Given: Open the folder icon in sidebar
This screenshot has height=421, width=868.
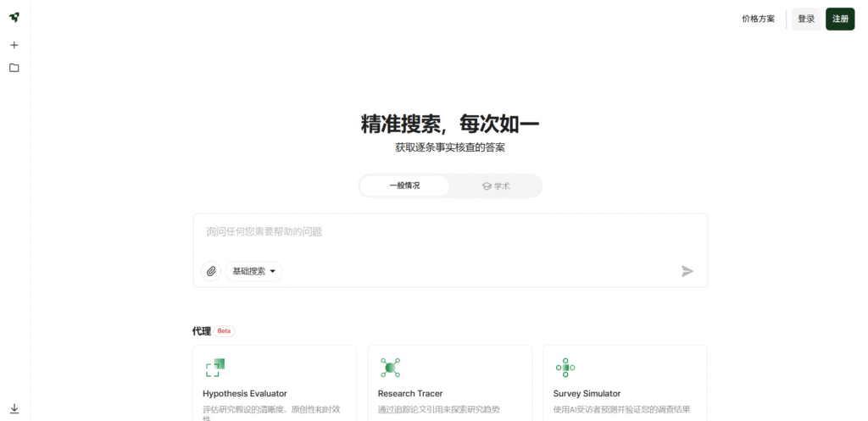Looking at the screenshot, I should pyautogui.click(x=14, y=68).
